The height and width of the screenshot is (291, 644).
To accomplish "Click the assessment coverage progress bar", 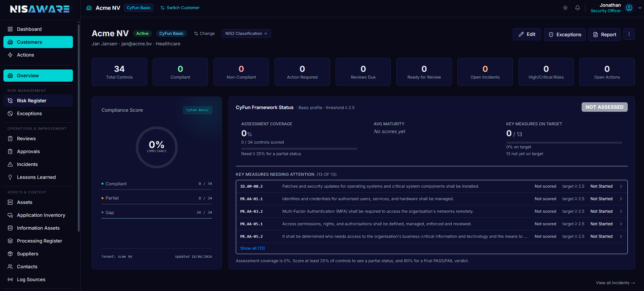I will (x=299, y=149).
